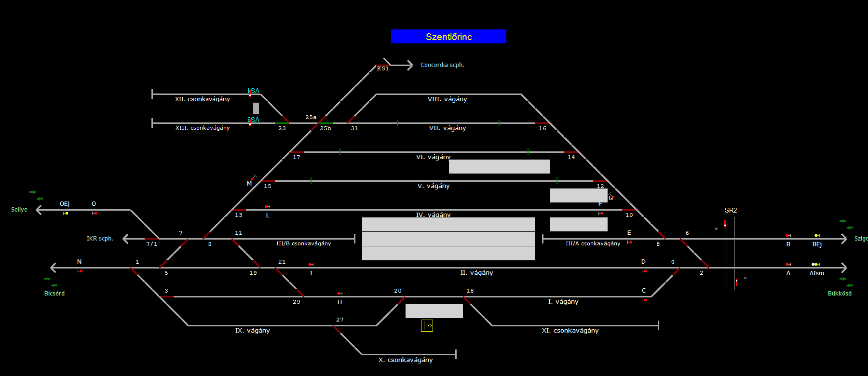Toggle switch 27 on track IX
The height and width of the screenshot is (376, 868).
point(336,329)
